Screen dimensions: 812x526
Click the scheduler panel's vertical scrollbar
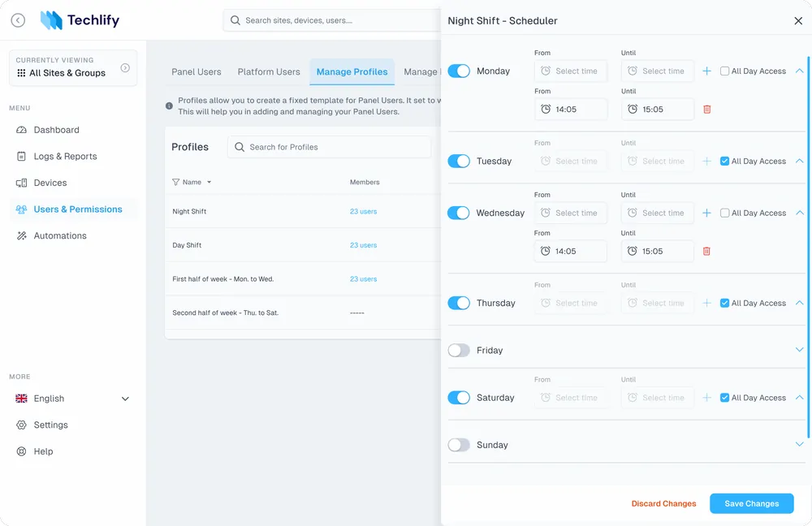[x=809, y=246]
